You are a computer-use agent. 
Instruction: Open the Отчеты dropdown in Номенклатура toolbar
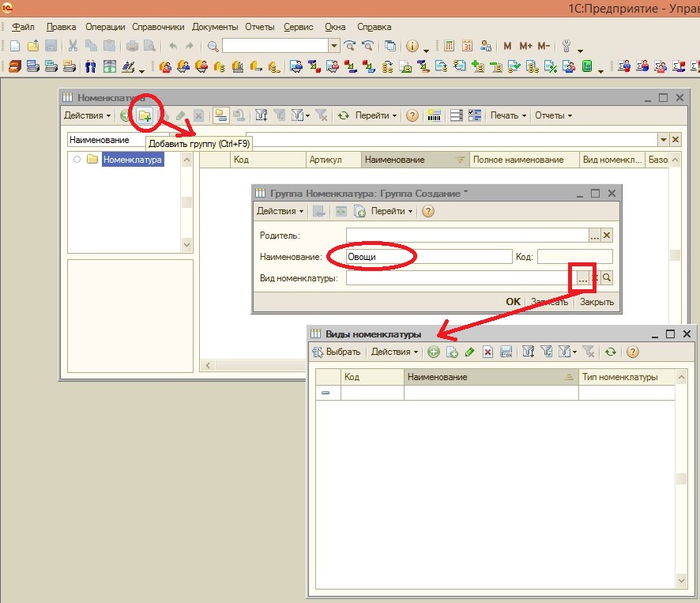tap(553, 115)
